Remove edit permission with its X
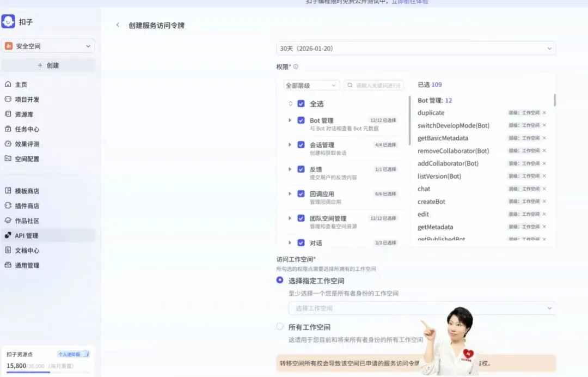This screenshot has width=588, height=377. [544, 214]
